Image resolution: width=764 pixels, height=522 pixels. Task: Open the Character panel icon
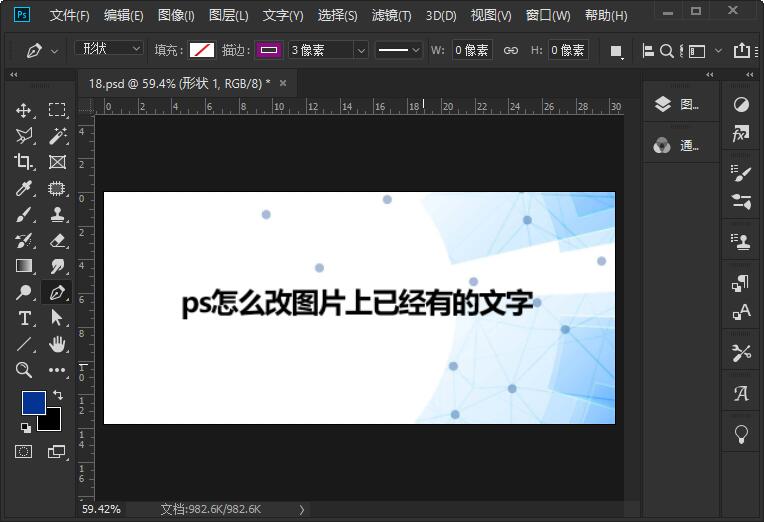tap(741, 312)
